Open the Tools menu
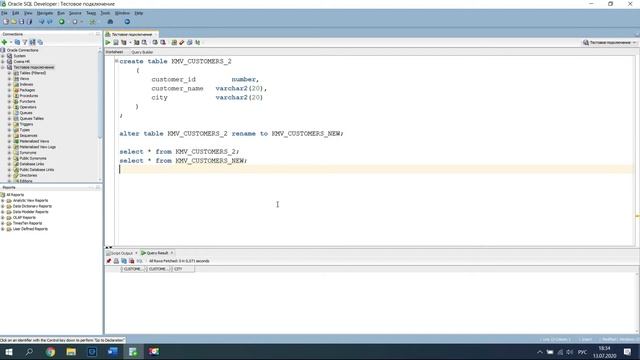Screen dimensions: 640x360 tap(105, 13)
